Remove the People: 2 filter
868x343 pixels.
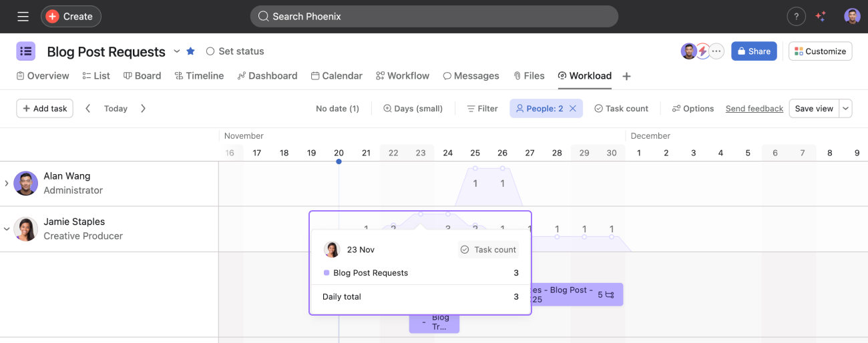[573, 109]
